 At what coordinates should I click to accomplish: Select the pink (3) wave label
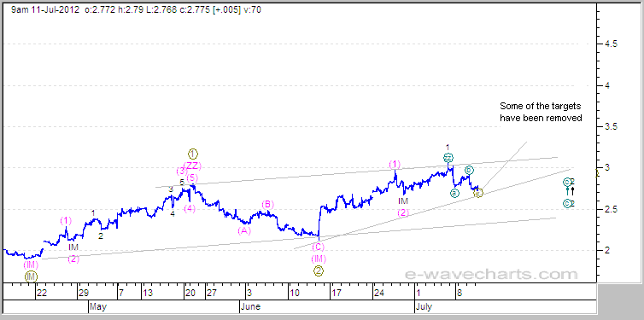pyautogui.click(x=181, y=171)
